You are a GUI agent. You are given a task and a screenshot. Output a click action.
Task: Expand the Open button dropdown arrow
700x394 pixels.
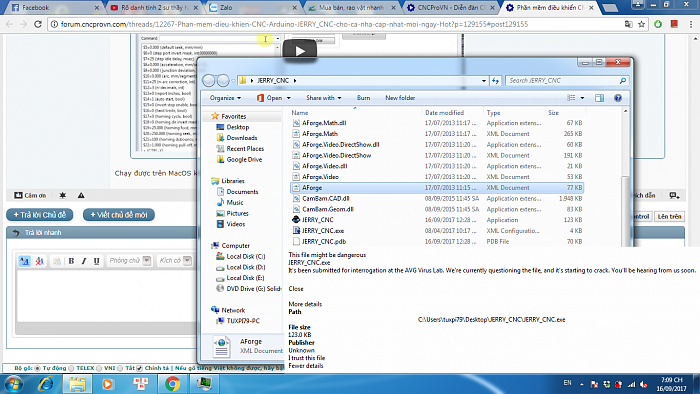pos(288,98)
